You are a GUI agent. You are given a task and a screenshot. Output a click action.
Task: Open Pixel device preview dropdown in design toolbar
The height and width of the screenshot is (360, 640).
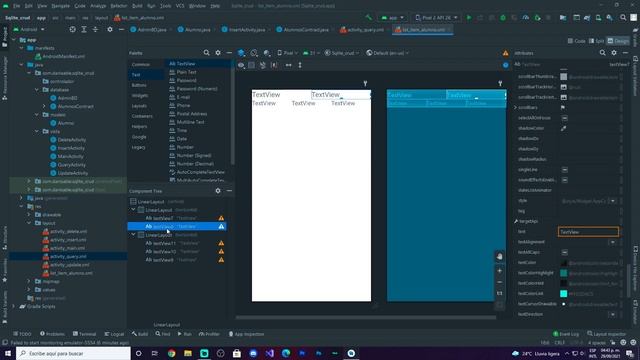[287, 53]
